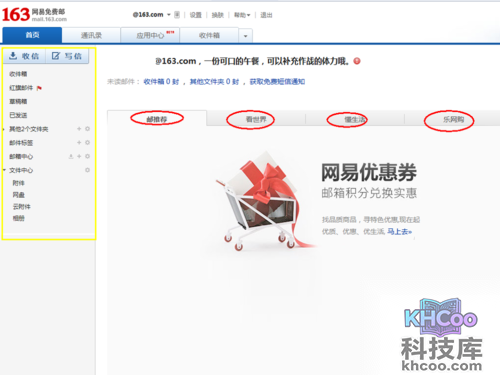Open the 帮助 help dropdown menu

[242, 15]
